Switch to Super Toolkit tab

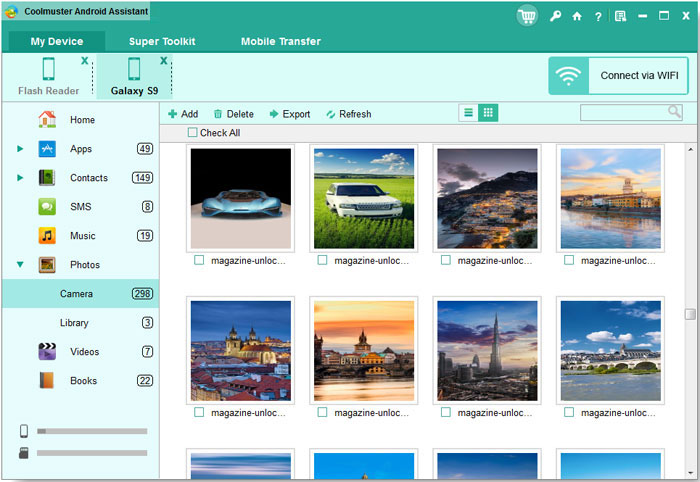[x=162, y=42]
